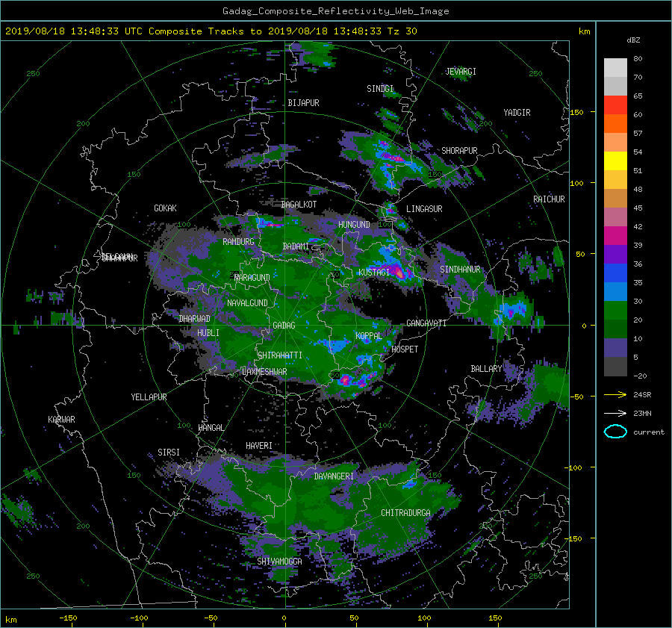The height and width of the screenshot is (628, 672).
Task: Click the HUNGUND city label
Action: (354, 225)
